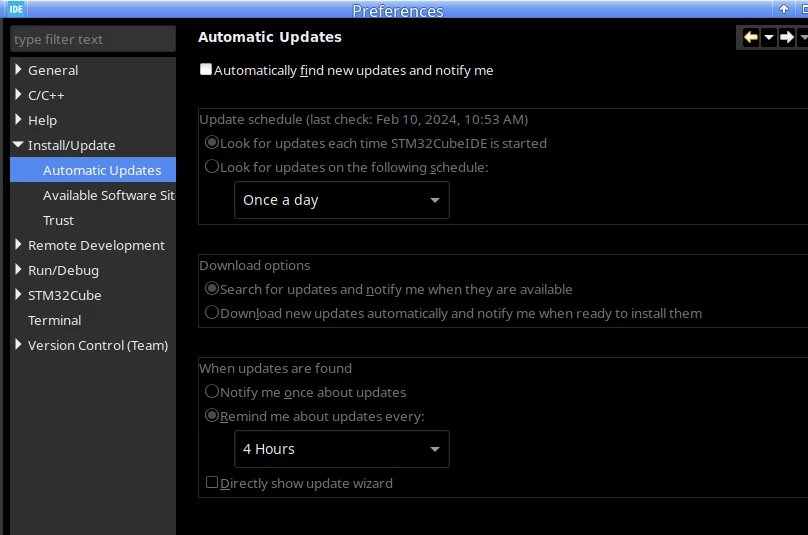
Task: Select look for updates each time started
Action: click(x=212, y=142)
